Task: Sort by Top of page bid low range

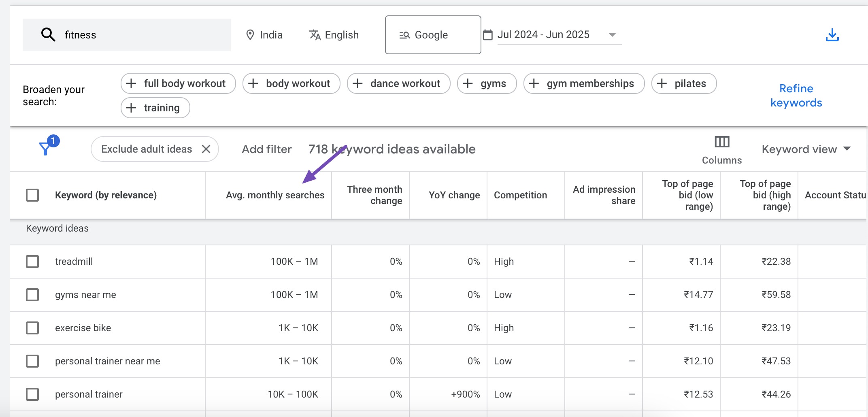Action: coord(687,195)
